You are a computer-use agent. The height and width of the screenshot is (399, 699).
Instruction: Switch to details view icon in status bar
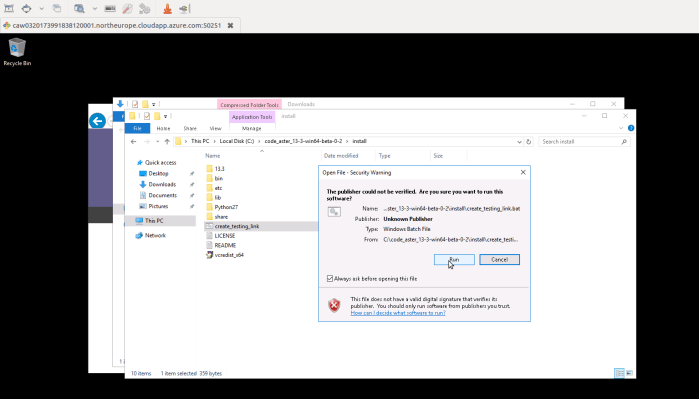(619, 373)
